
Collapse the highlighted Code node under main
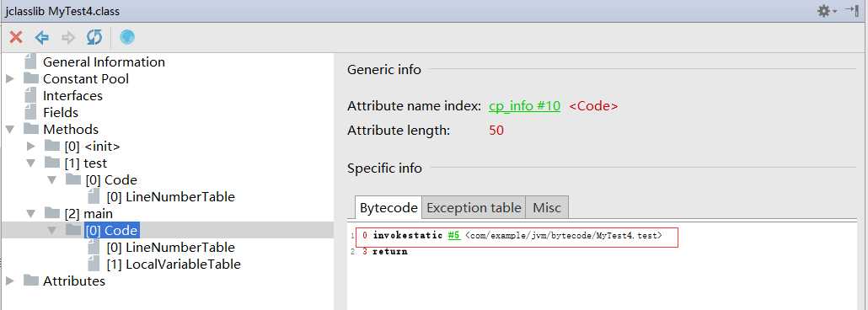52,230
